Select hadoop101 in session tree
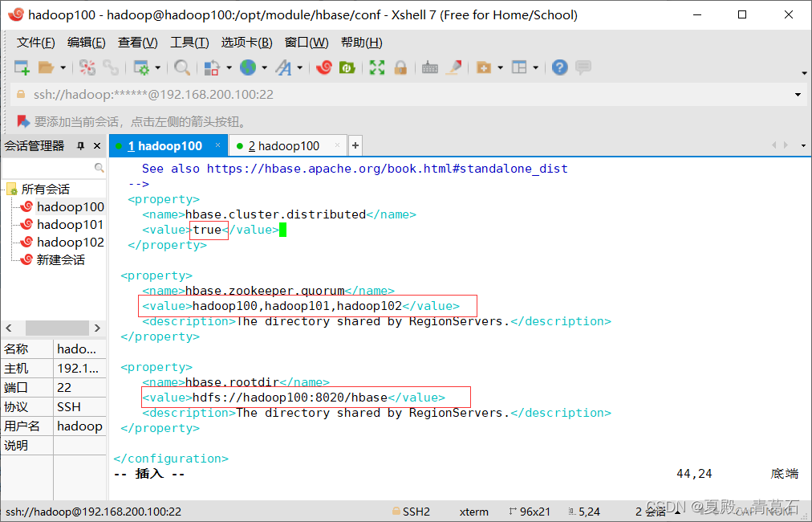The height and width of the screenshot is (522, 812). pos(71,224)
